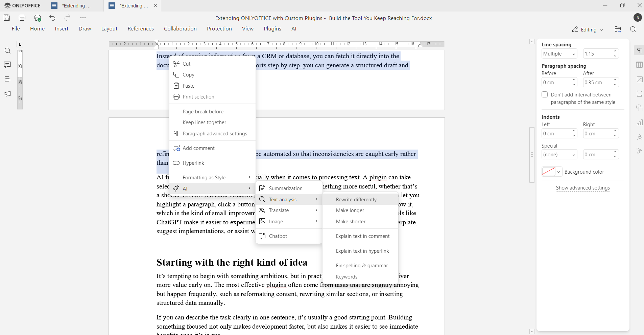Enable 'Don't add interval between paragraphs' checkbox
Screen dimensions: 644x335
545,94
